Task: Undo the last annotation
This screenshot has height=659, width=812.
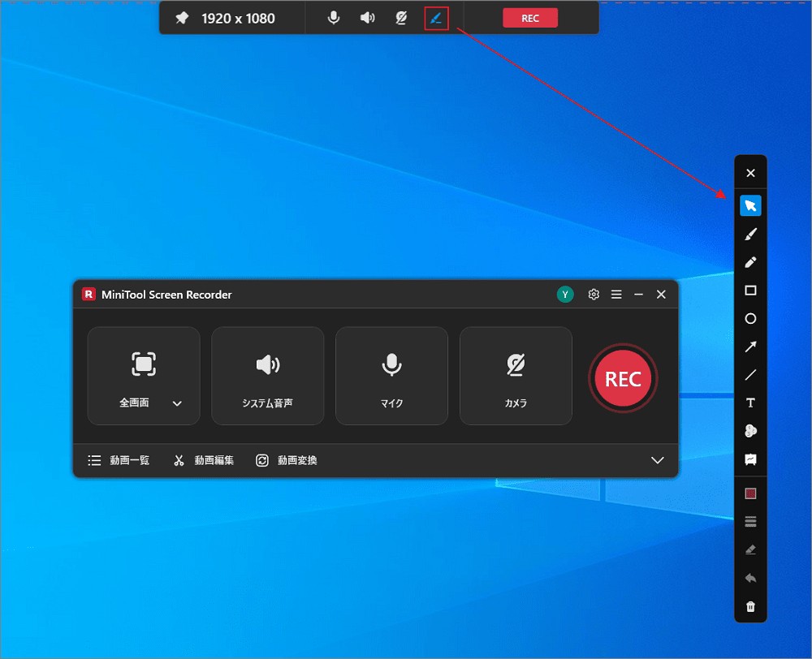Action: tap(750, 578)
